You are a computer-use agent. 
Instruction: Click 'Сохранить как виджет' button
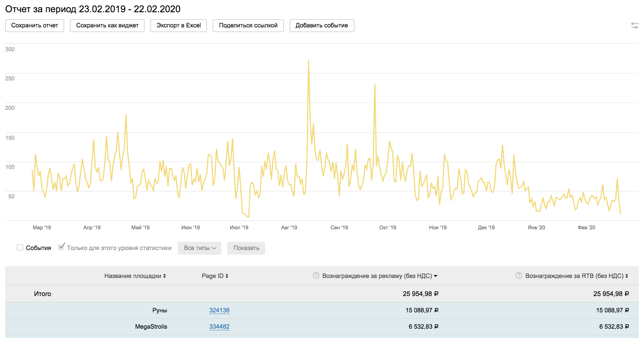click(107, 26)
